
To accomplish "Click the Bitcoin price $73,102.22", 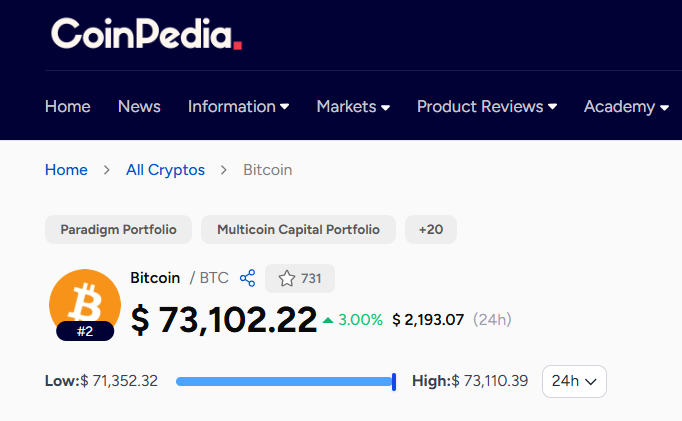I will tap(224, 320).
